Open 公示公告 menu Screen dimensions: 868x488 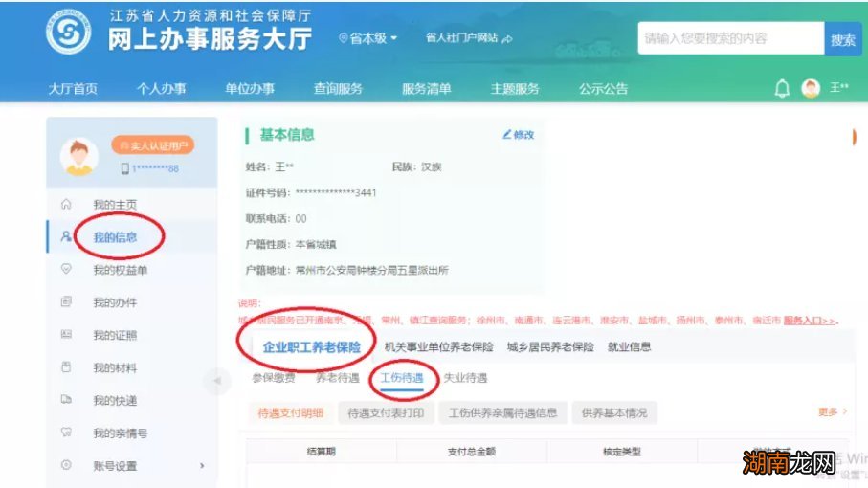[x=604, y=89]
